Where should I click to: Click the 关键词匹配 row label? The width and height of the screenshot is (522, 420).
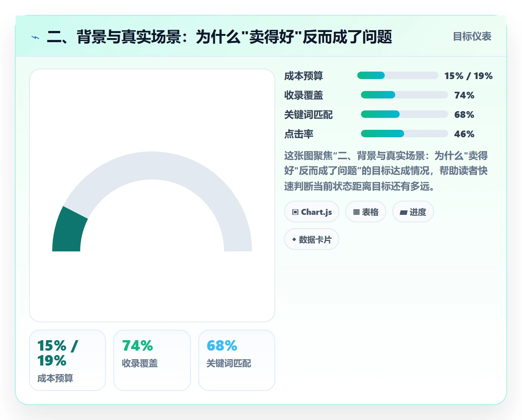[308, 115]
